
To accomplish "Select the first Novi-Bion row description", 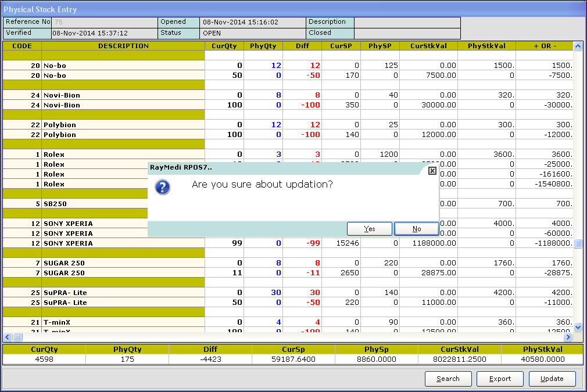I will pos(123,95).
